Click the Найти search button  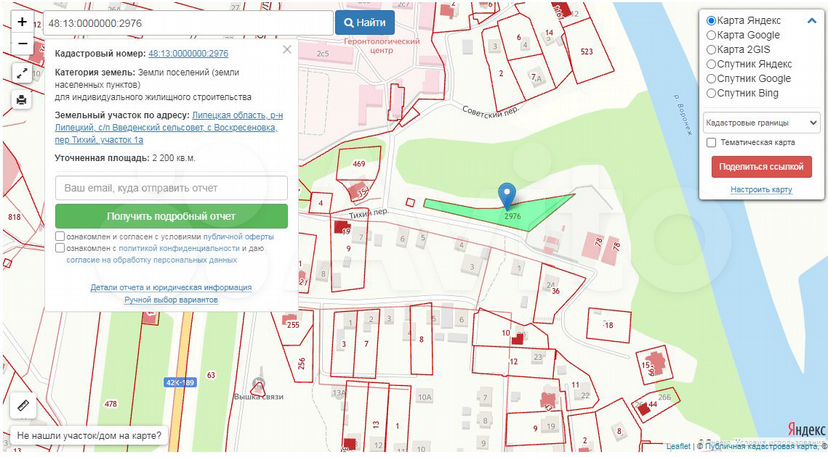tap(364, 22)
